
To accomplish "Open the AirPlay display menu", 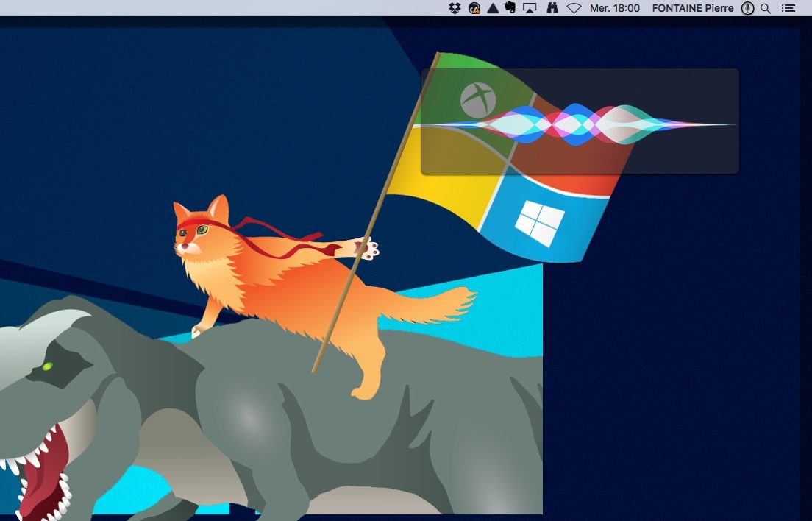I will click(530, 8).
